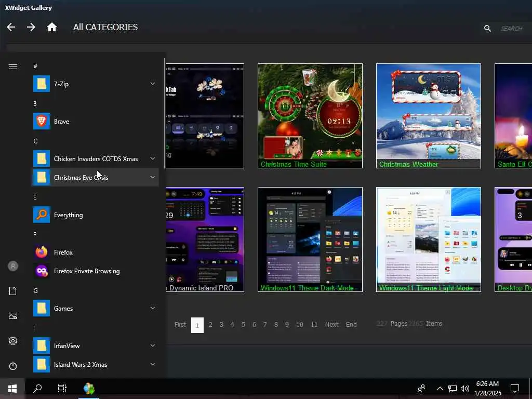Launch Firefox from the app list

[x=95, y=252]
